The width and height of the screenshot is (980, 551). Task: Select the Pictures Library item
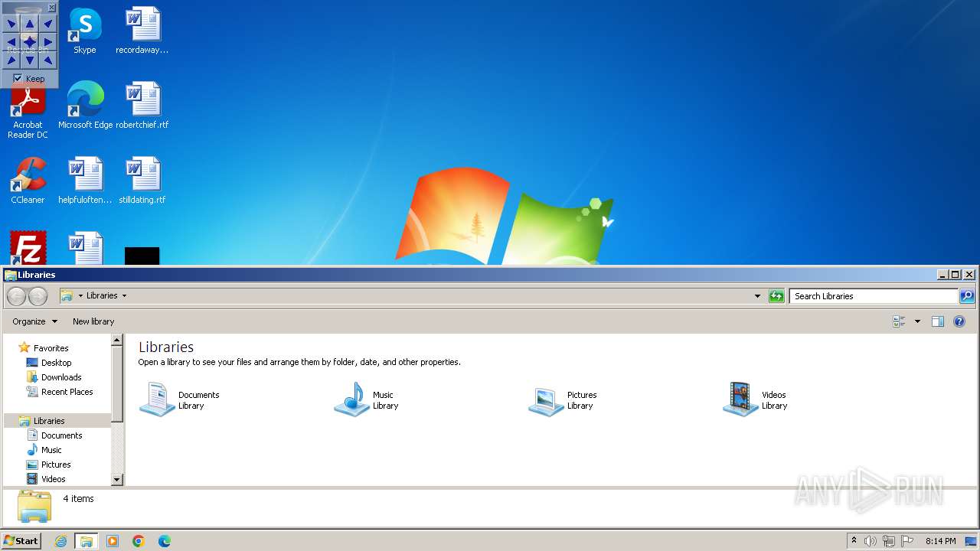pyautogui.click(x=563, y=399)
